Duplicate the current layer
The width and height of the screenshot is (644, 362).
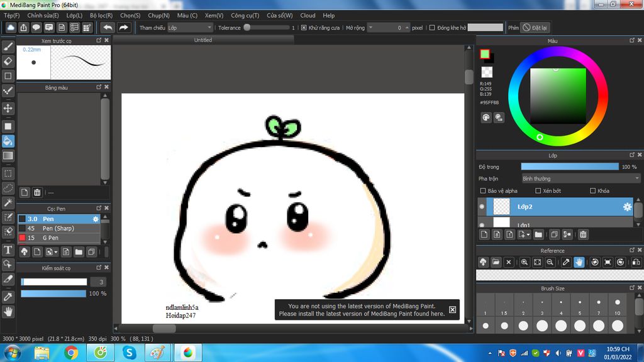click(554, 234)
